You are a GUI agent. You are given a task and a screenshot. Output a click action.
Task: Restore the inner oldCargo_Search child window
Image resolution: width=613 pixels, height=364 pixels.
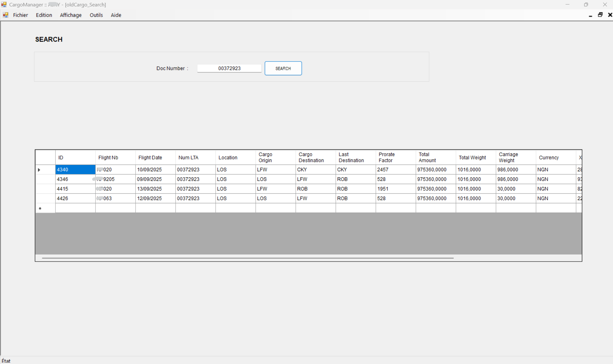coord(600,15)
